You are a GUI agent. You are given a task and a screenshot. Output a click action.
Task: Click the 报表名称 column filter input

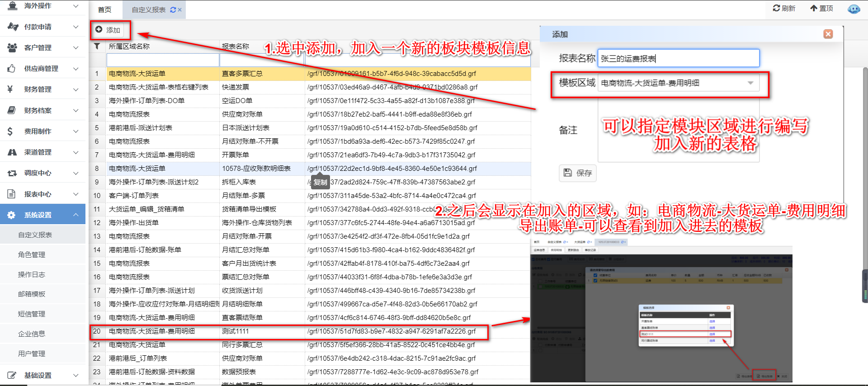coord(262,60)
